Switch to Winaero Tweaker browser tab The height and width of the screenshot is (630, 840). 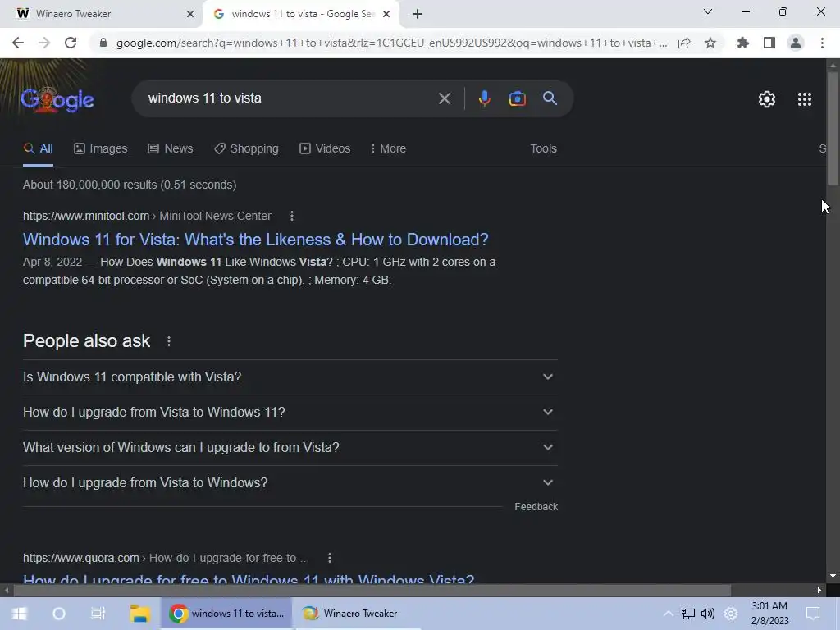(x=101, y=14)
